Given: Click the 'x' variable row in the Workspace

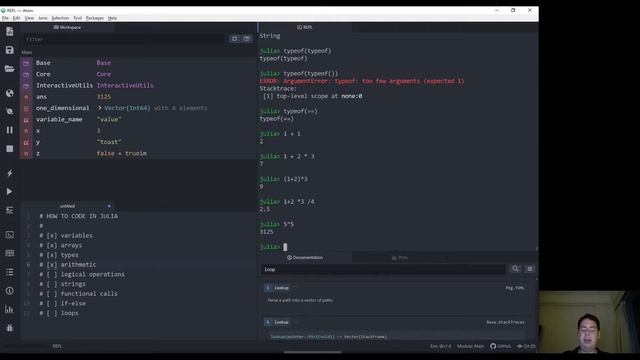Looking at the screenshot, I should 138,131.
